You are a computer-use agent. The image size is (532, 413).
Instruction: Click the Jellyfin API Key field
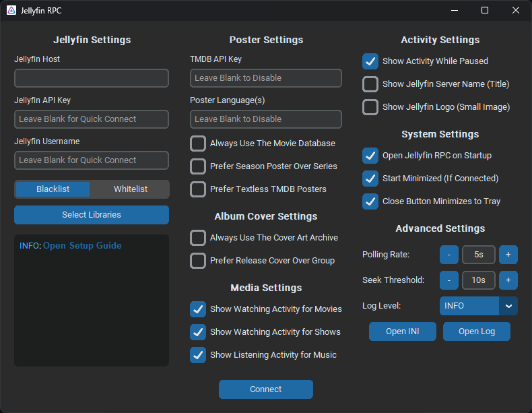pyautogui.click(x=92, y=119)
